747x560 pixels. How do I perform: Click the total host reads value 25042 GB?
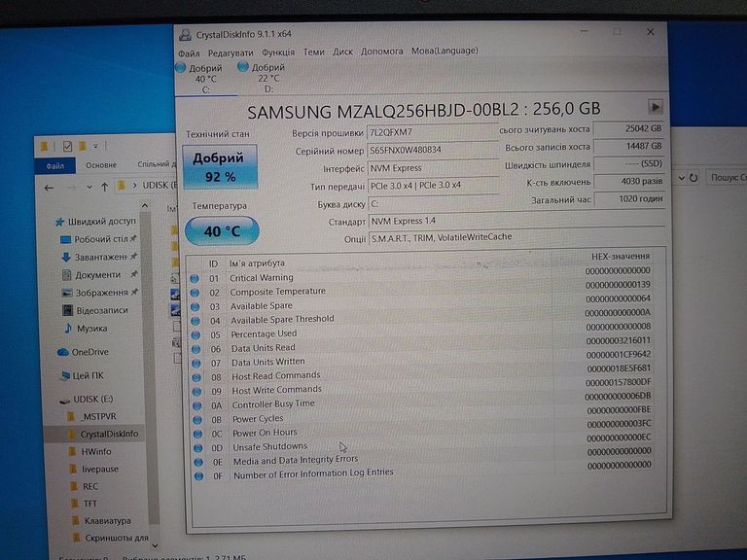click(x=629, y=128)
